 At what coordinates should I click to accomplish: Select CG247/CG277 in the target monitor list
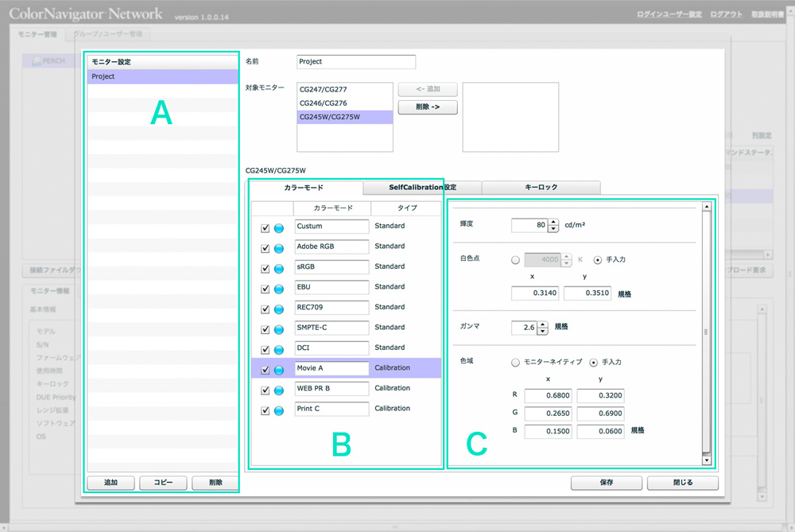coord(345,89)
